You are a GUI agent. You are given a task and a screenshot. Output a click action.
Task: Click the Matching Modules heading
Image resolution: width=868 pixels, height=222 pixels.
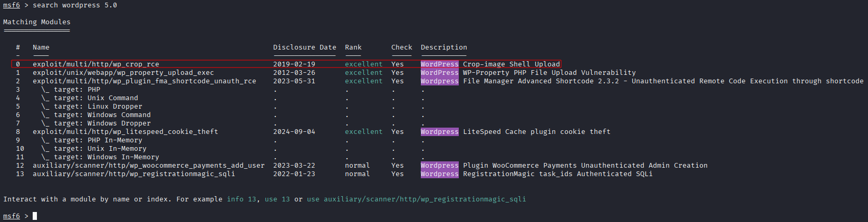pos(37,22)
